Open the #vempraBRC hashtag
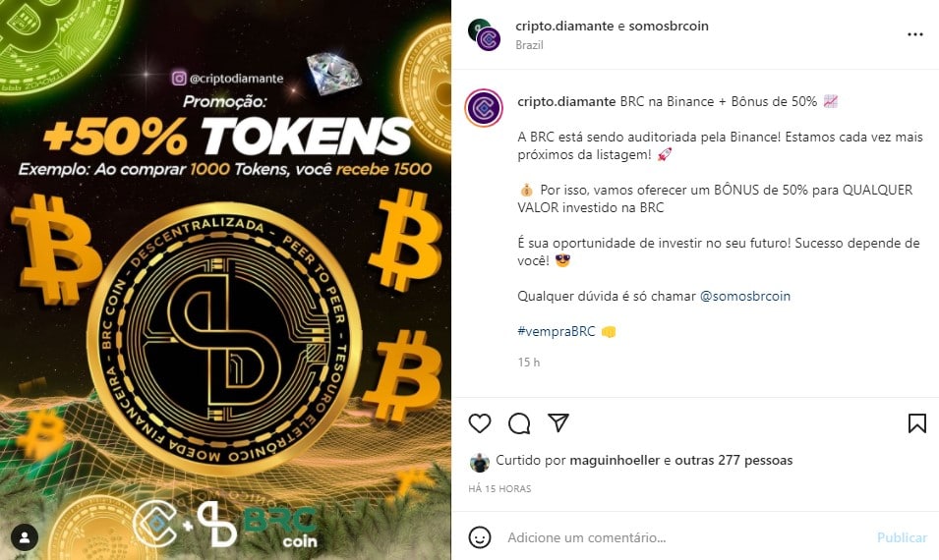The image size is (939, 560). pos(557,331)
